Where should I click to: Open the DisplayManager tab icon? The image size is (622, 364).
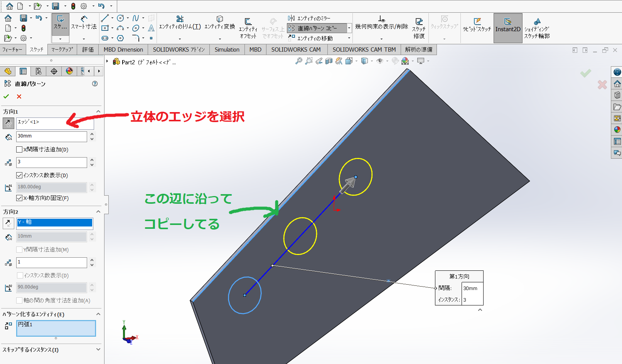click(69, 71)
